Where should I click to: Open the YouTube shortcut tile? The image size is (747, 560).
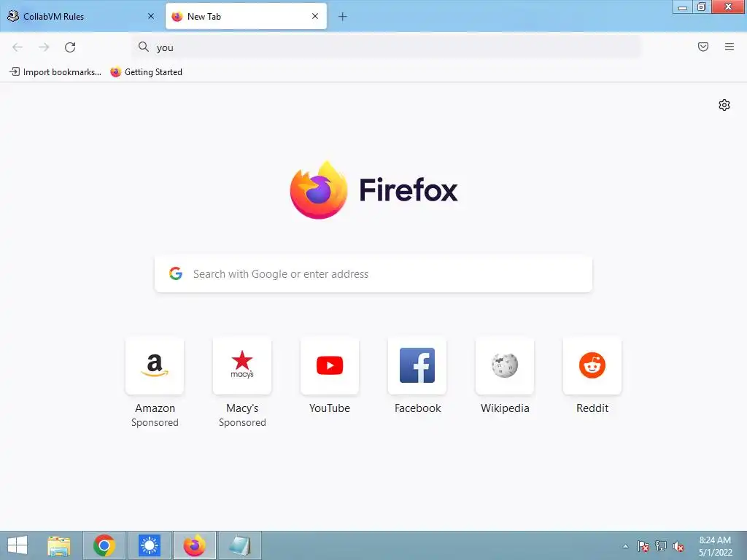coord(330,366)
